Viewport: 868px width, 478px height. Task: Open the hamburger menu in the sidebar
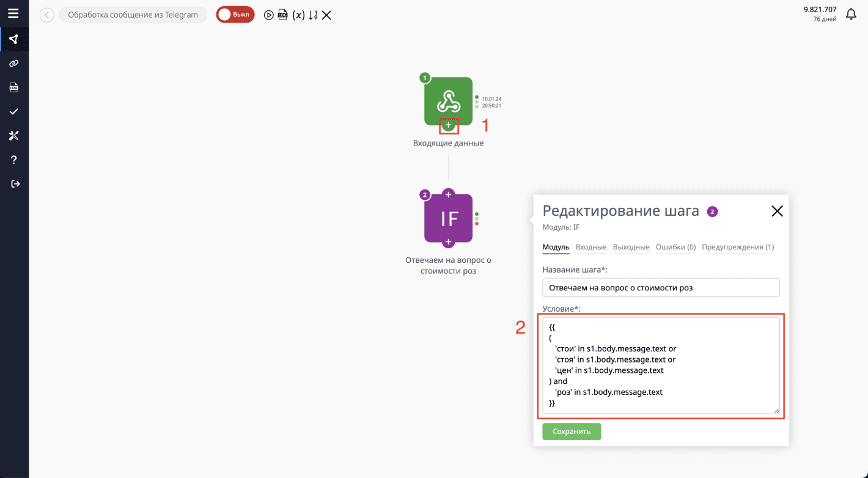[13, 13]
